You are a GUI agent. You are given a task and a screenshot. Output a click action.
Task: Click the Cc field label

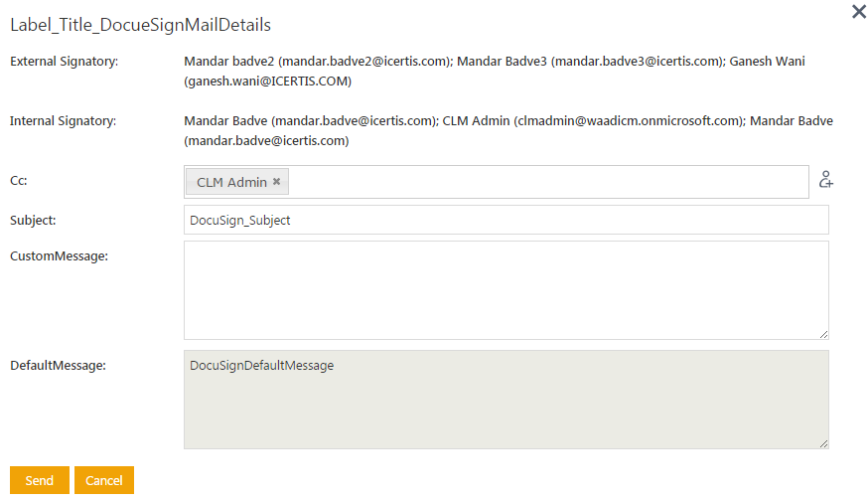pos(20,181)
